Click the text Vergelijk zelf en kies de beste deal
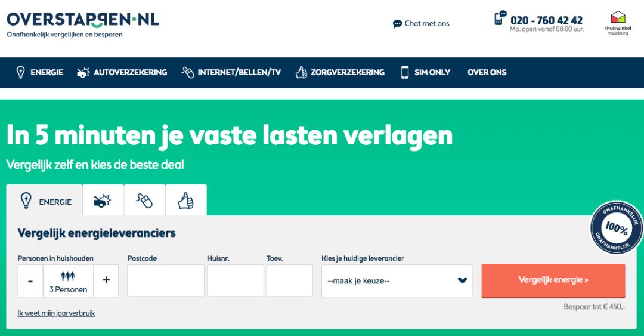Viewport: 644px width, 336px height. point(95,165)
